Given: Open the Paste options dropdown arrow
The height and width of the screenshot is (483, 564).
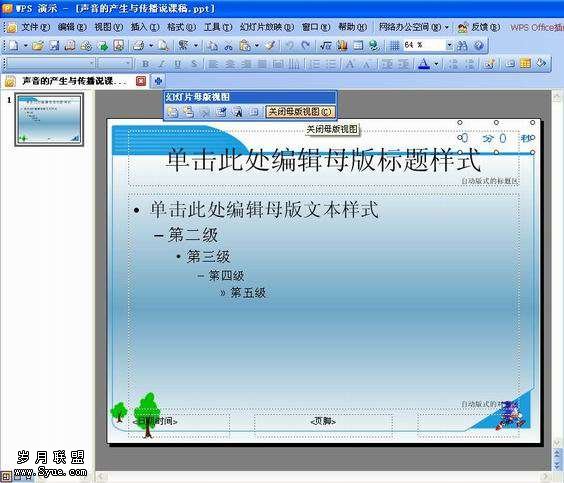Looking at the screenshot, I should 256,46.
